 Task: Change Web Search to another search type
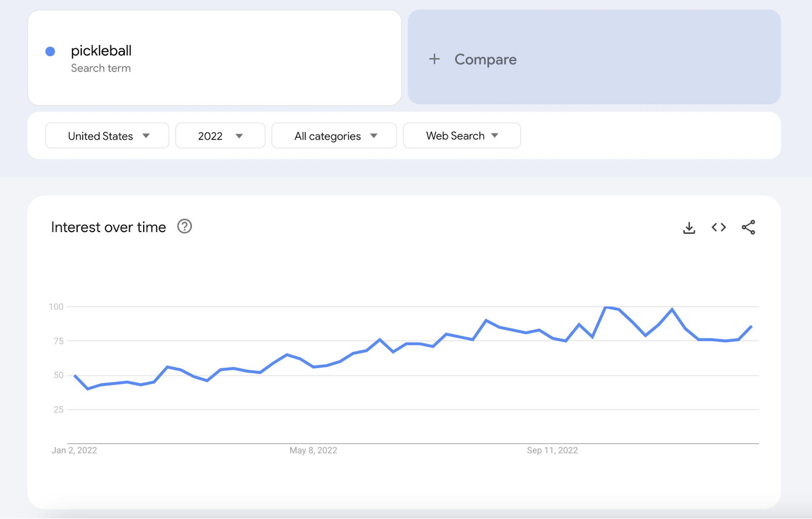[461, 136]
